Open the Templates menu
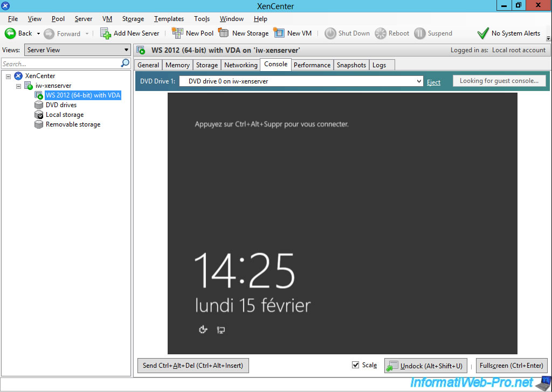The width and height of the screenshot is (552, 392). pyautogui.click(x=169, y=19)
